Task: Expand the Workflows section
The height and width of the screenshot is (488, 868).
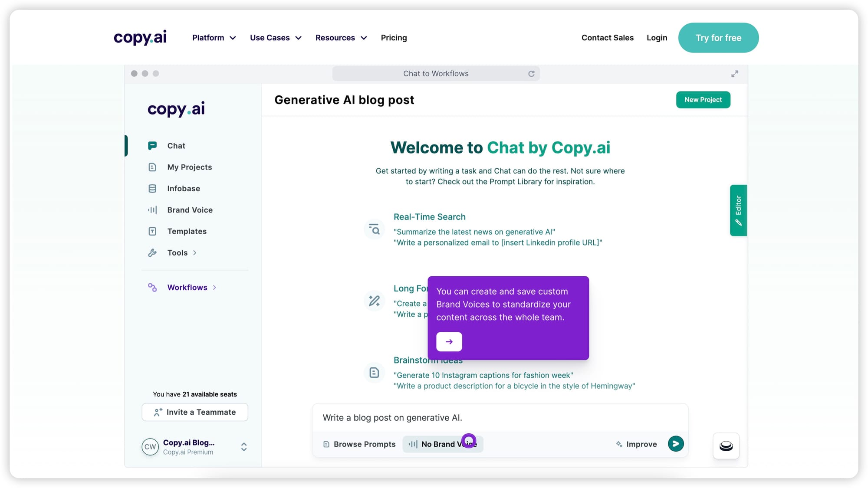Action: point(215,288)
